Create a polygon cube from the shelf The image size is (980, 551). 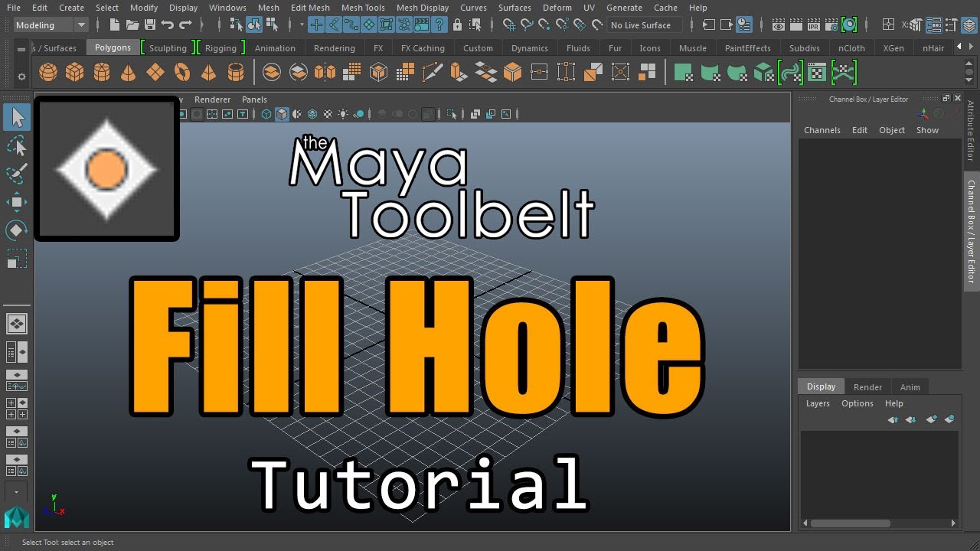74,73
